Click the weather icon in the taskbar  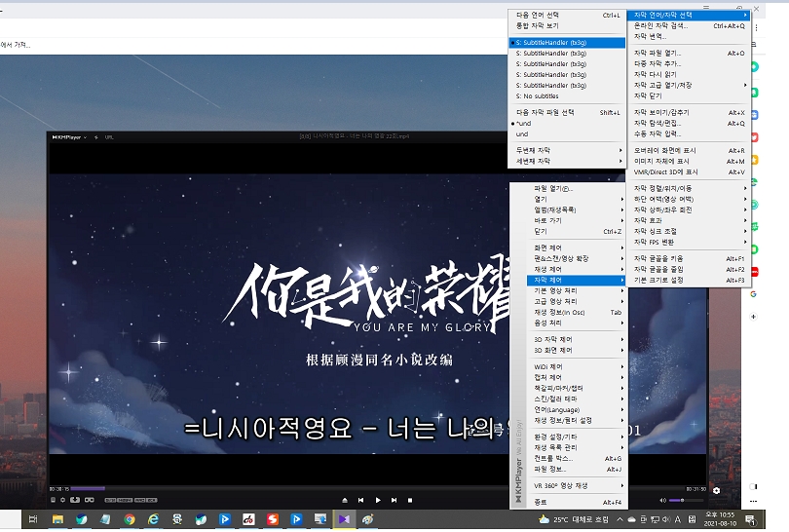tap(544, 519)
